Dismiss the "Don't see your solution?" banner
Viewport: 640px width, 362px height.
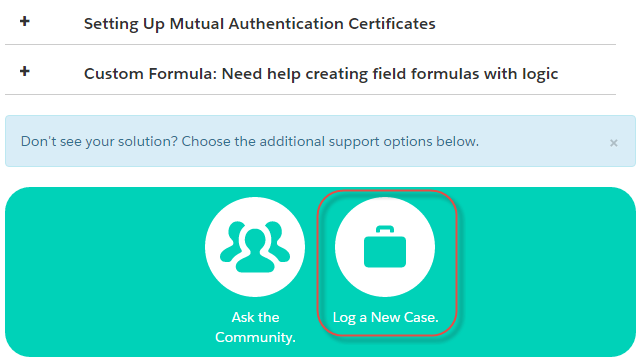pos(613,143)
